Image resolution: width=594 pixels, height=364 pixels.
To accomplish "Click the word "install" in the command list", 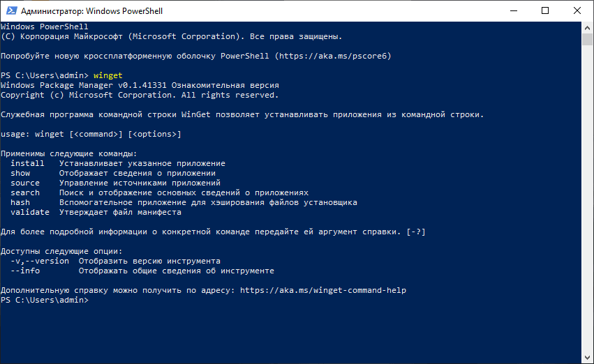I will [27, 163].
